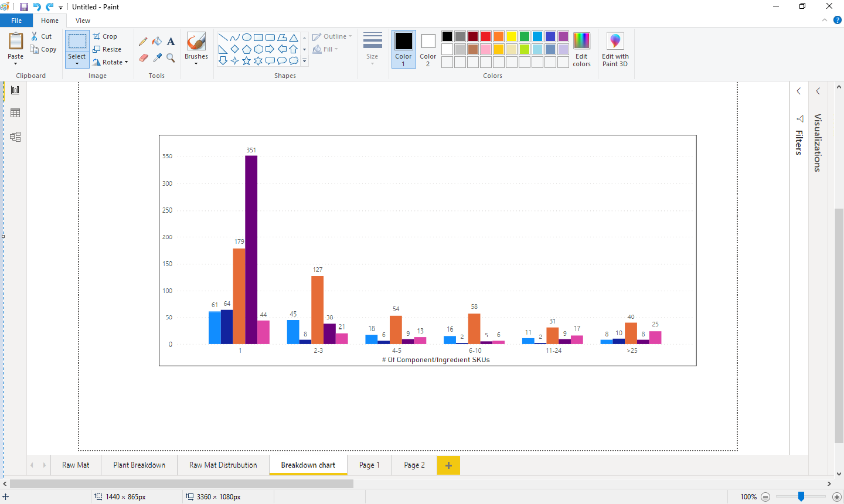Open the File menu
The height and width of the screenshot is (504, 844).
coord(16,21)
